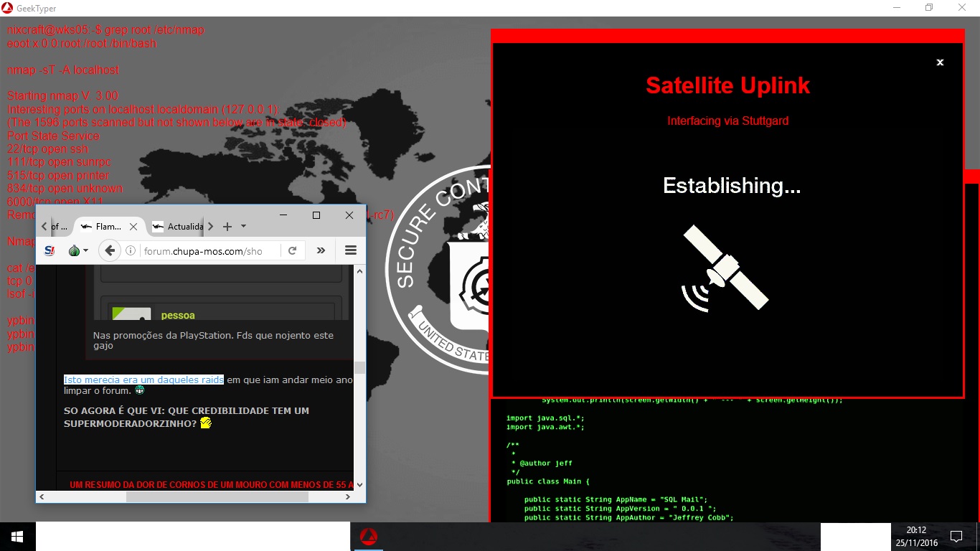Click the 'Satellite Uplink' heading
The height and width of the screenshot is (551, 980).
[727, 85]
